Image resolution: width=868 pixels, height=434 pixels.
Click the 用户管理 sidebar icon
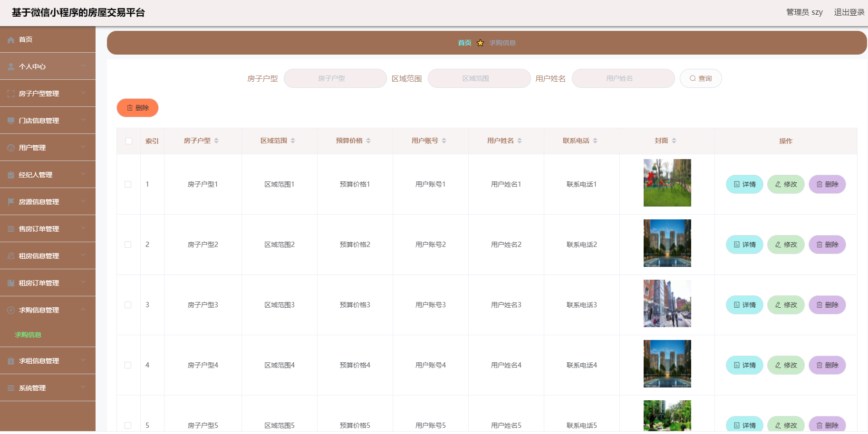[11, 148]
